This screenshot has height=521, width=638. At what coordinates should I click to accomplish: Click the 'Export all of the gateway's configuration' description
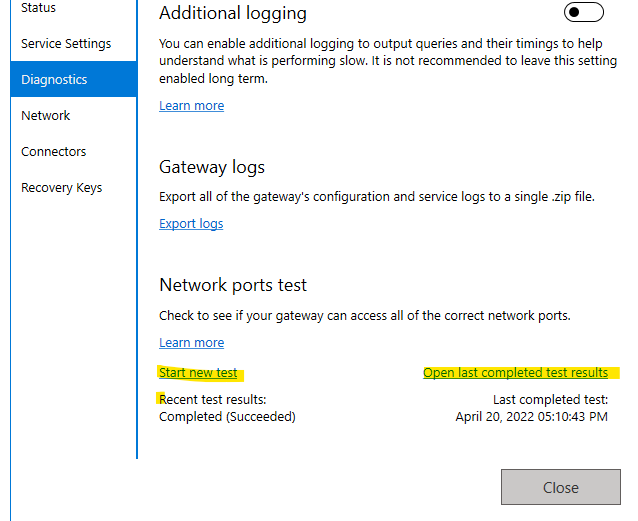tap(377, 197)
